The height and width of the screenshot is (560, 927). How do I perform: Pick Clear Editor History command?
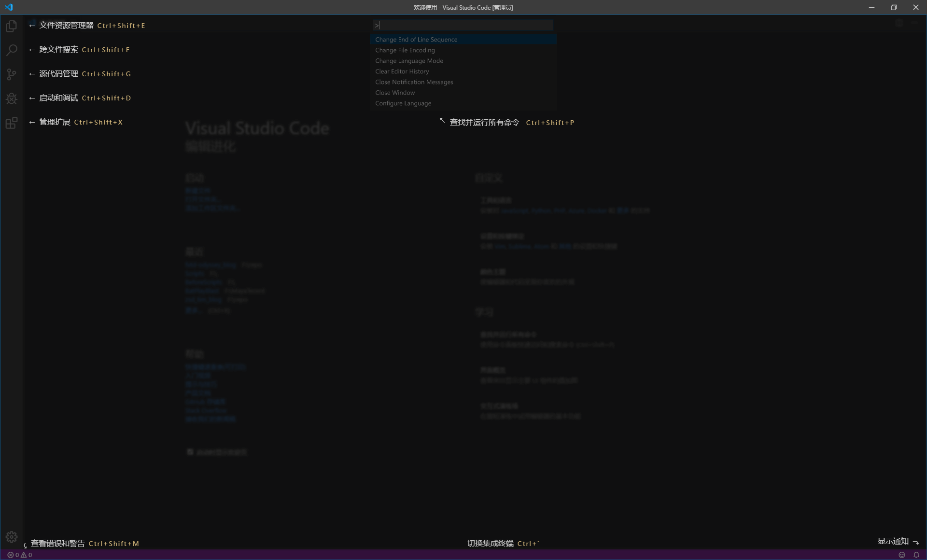[x=463, y=71]
